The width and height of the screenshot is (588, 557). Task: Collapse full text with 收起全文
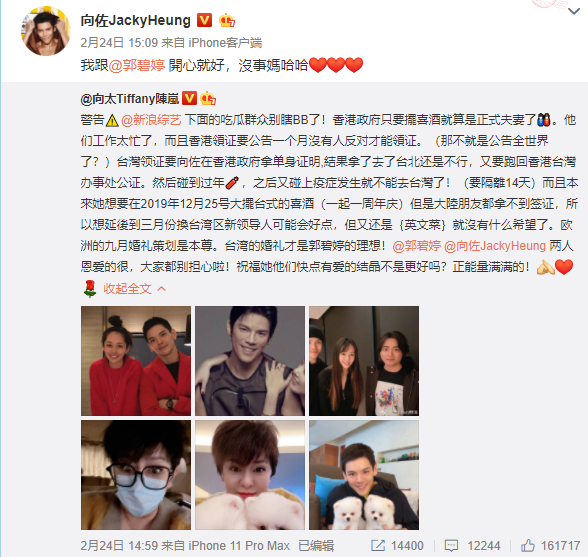(x=134, y=288)
